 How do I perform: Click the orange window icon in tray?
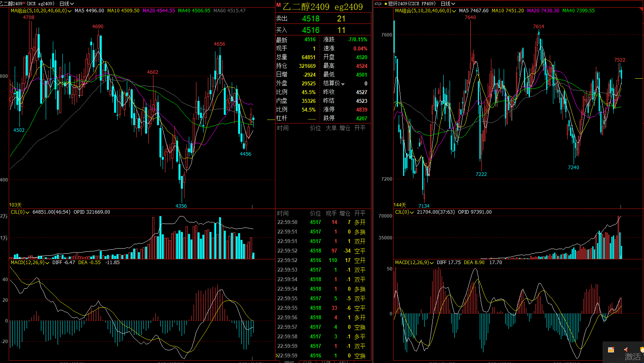[611, 350]
